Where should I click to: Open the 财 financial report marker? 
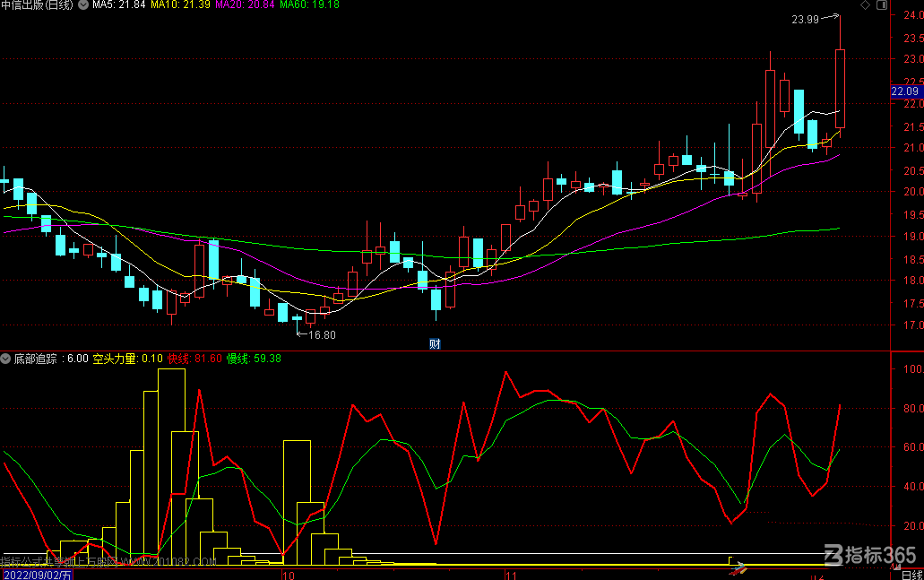(x=435, y=343)
